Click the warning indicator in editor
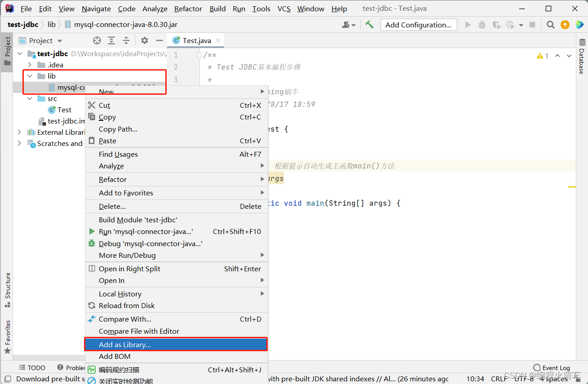The image size is (588, 384). (543, 56)
